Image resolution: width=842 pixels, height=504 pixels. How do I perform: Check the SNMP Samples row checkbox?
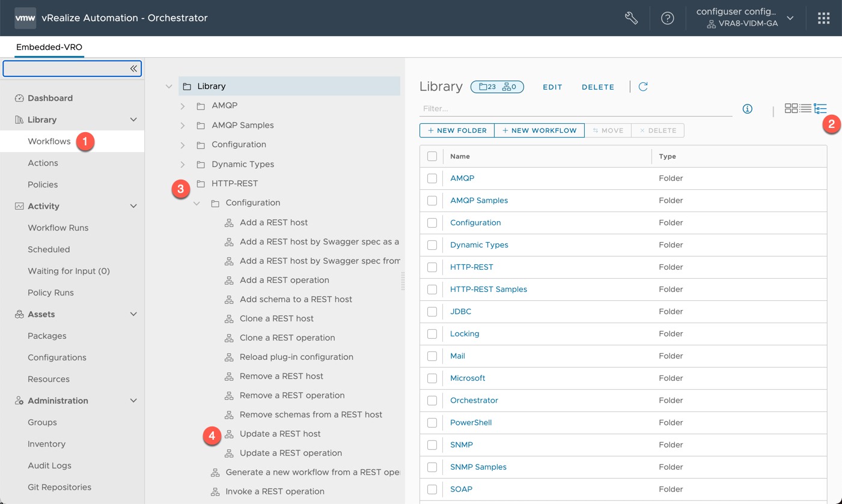tap(432, 467)
